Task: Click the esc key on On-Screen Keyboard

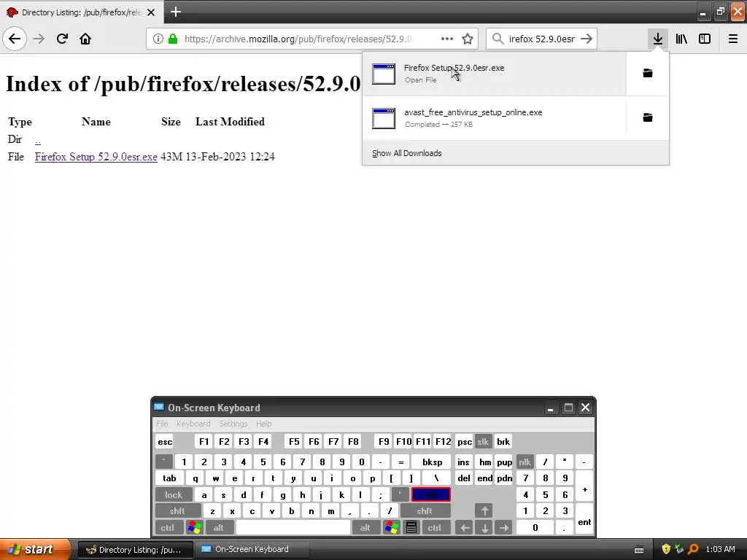Action: point(165,441)
